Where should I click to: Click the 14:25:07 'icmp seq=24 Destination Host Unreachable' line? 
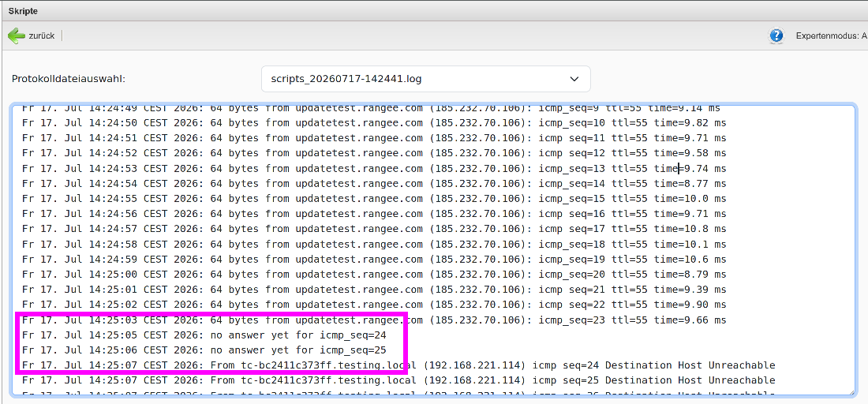pos(398,365)
